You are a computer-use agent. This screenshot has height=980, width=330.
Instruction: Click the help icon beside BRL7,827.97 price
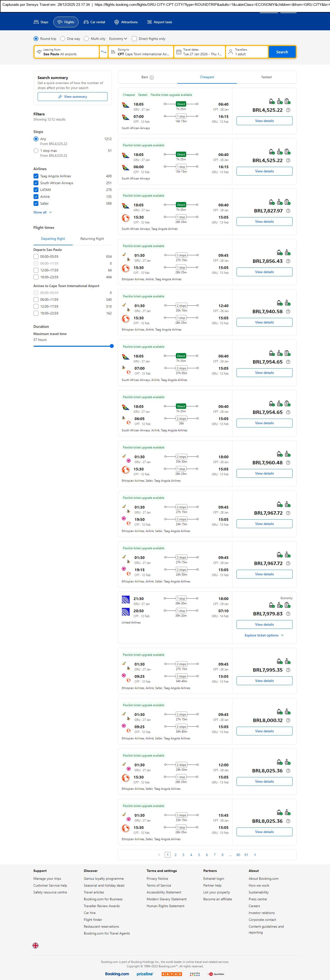point(288,211)
